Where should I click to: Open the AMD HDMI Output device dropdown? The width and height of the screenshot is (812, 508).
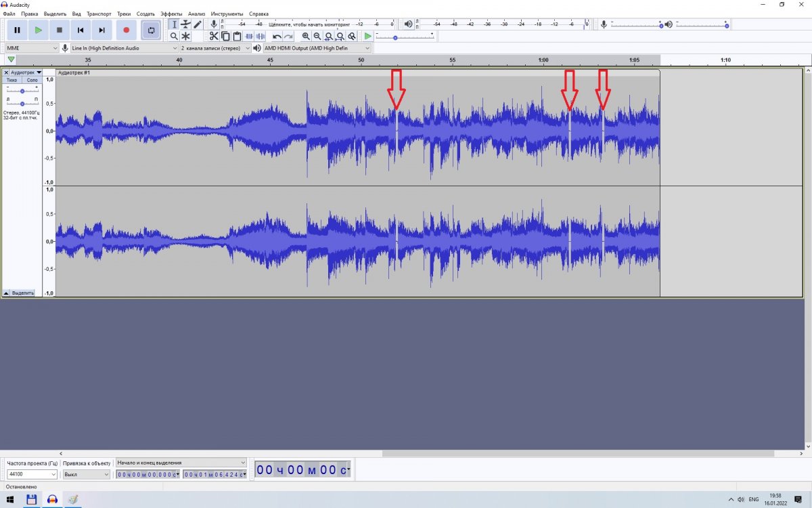point(317,48)
